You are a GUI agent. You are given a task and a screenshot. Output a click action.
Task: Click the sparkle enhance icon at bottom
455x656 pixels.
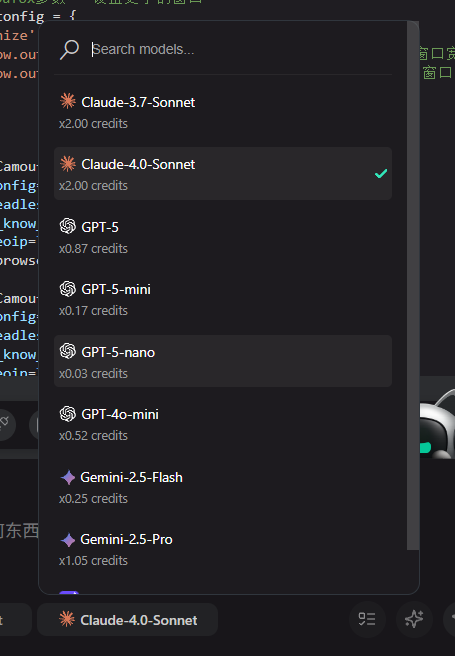click(414, 619)
